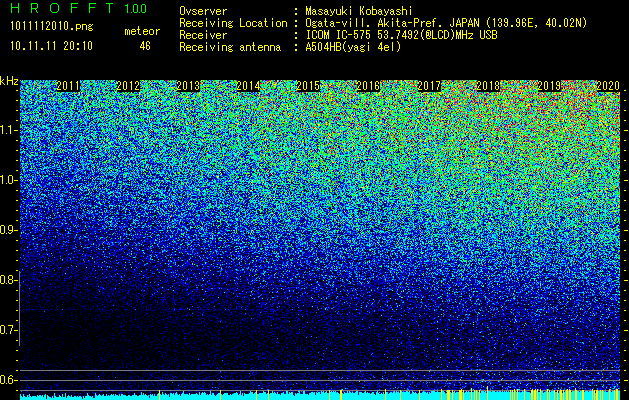Click the 2018 time marker
This screenshot has height=400, width=629.
tap(488, 86)
